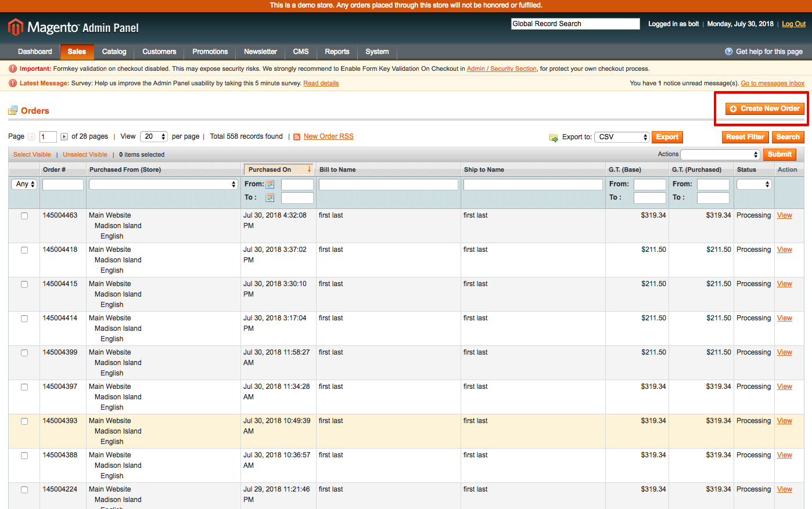Click the Ship to Name filter field
This screenshot has height=509, width=812.
pyautogui.click(x=533, y=185)
